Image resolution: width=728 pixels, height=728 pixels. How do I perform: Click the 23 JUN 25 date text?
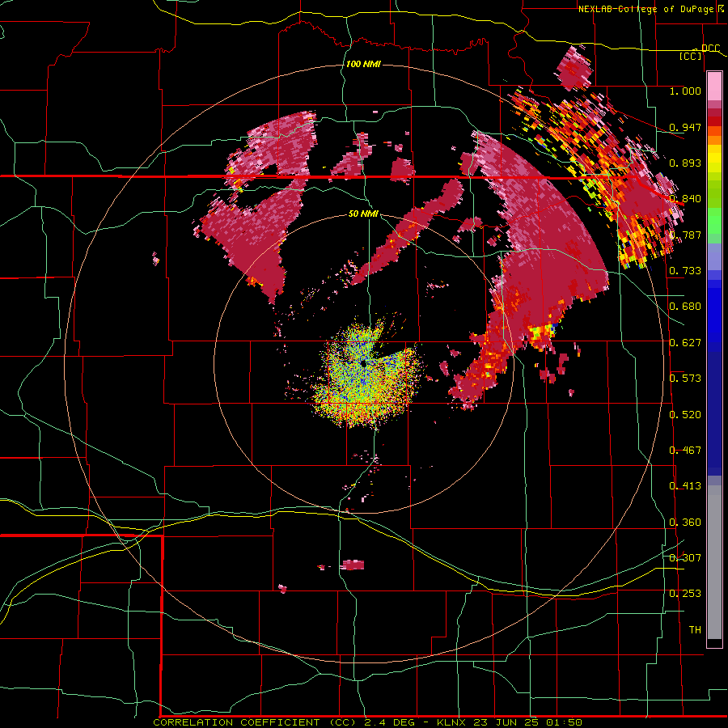pos(505,722)
